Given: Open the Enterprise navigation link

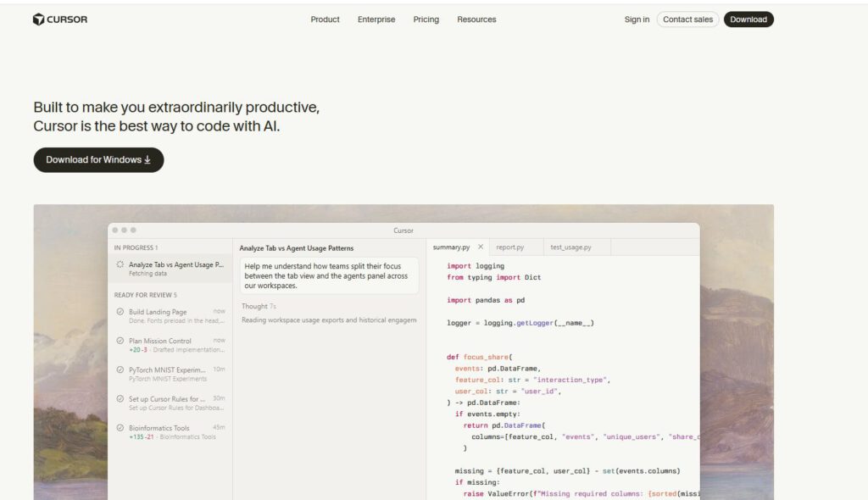Looking at the screenshot, I should (376, 19).
